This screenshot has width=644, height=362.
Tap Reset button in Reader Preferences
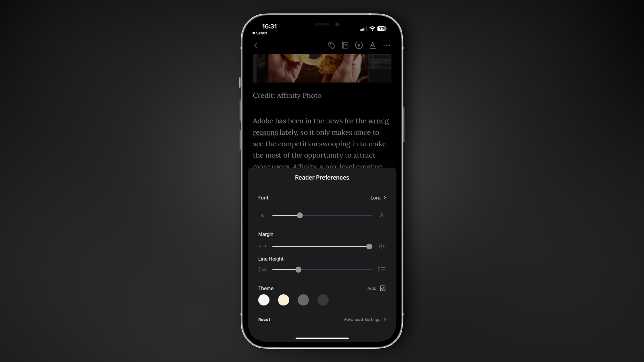[x=264, y=319]
